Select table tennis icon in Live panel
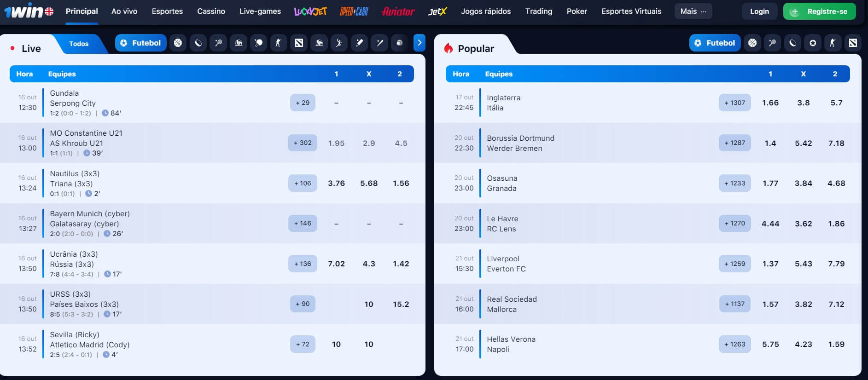 [x=258, y=43]
